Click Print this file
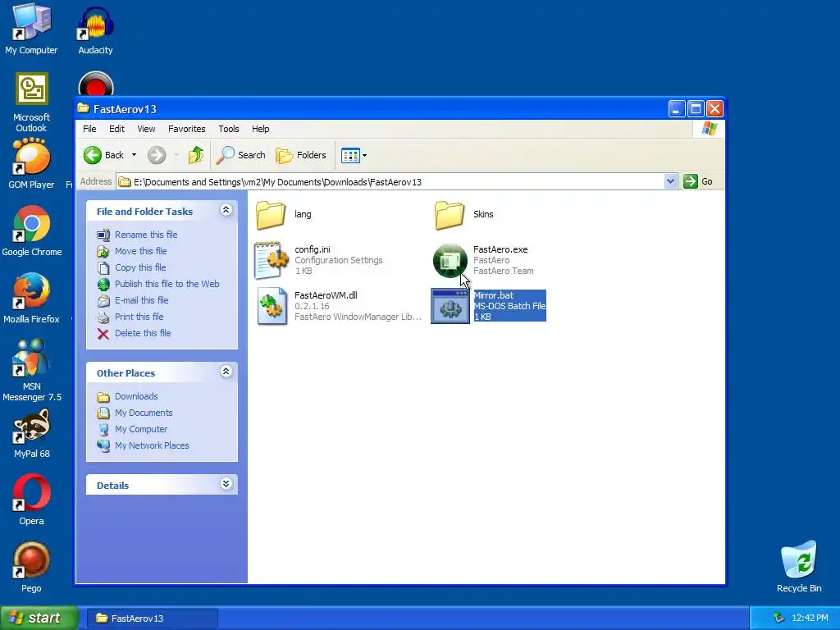The image size is (840, 630). point(139,317)
